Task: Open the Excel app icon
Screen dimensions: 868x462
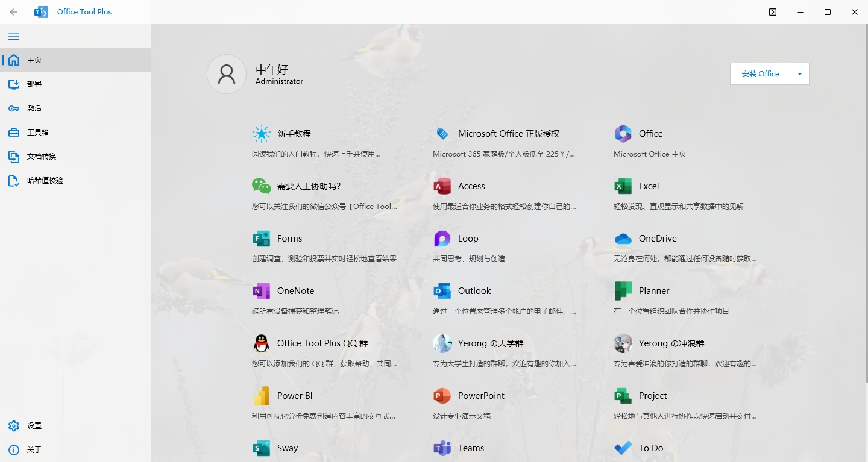Action: pyautogui.click(x=623, y=186)
